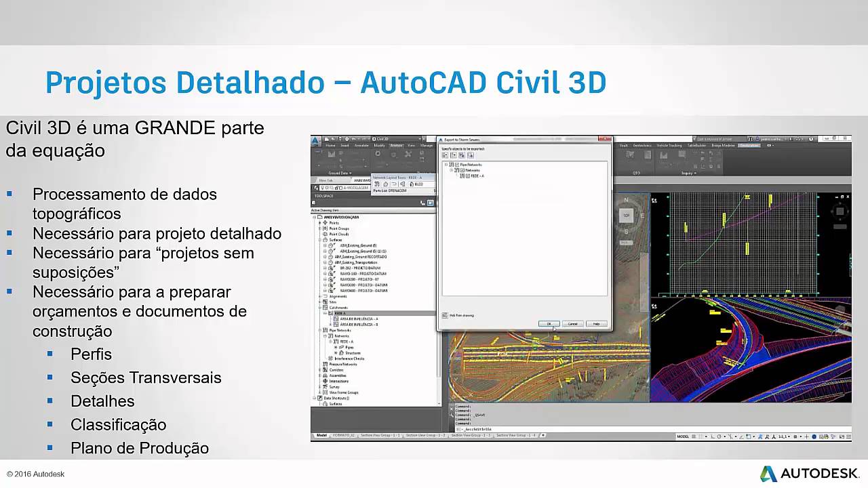Click the Survey tree icon
Viewport: 868px width, 488px height.
(325, 386)
